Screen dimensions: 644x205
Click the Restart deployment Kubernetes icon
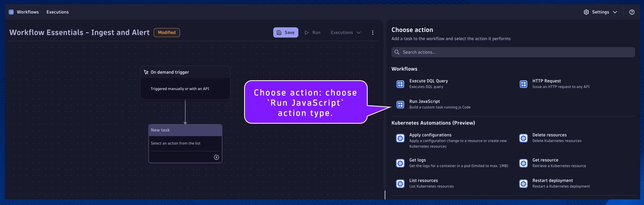523,184
